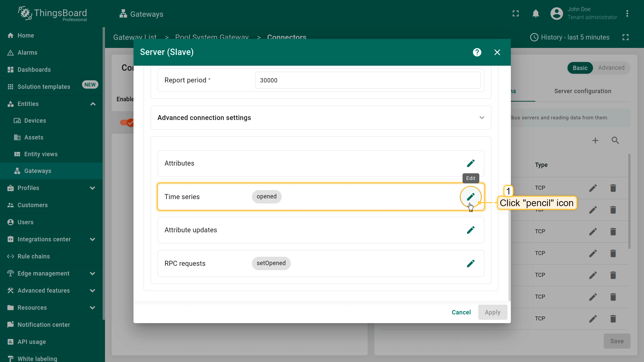Open the notifications bell icon
This screenshot has width=644, height=362.
pos(536,14)
